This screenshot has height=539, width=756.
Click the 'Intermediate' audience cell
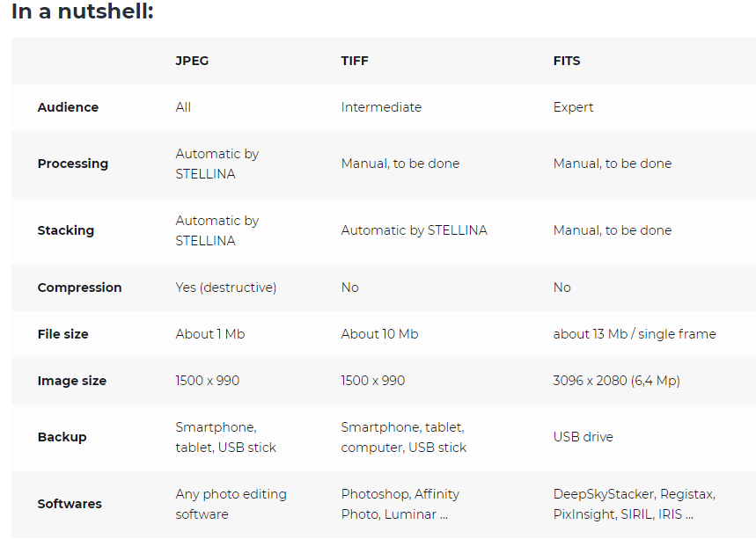point(381,107)
